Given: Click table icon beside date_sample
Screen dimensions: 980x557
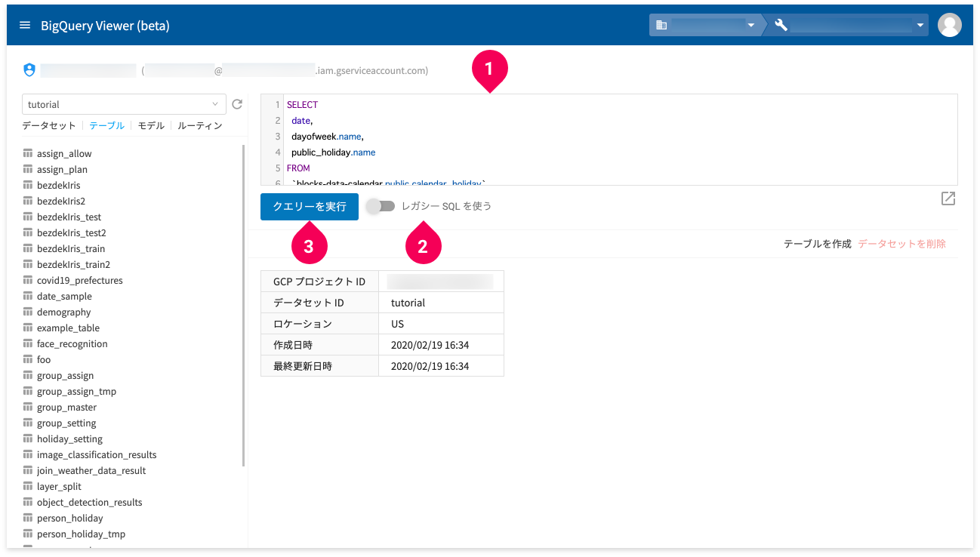Looking at the screenshot, I should 29,296.
